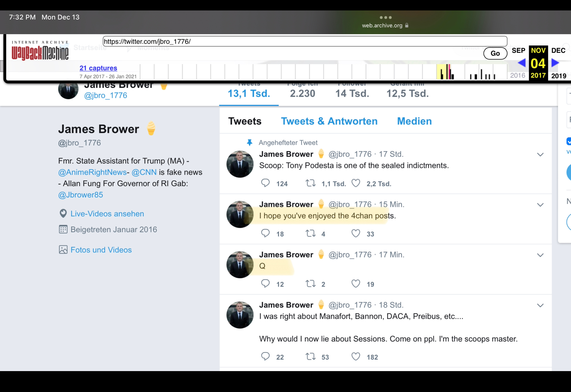Switch to the Medien tab
The image size is (571, 392).
[x=414, y=121]
